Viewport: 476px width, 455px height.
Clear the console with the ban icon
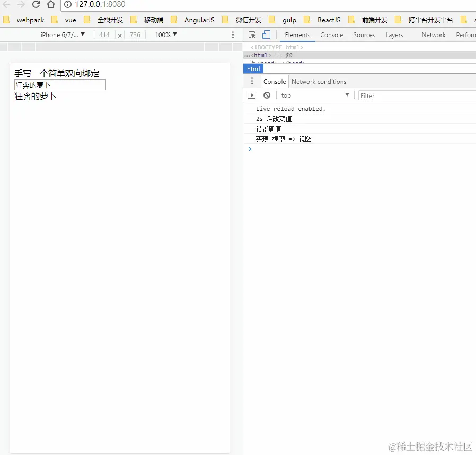267,95
